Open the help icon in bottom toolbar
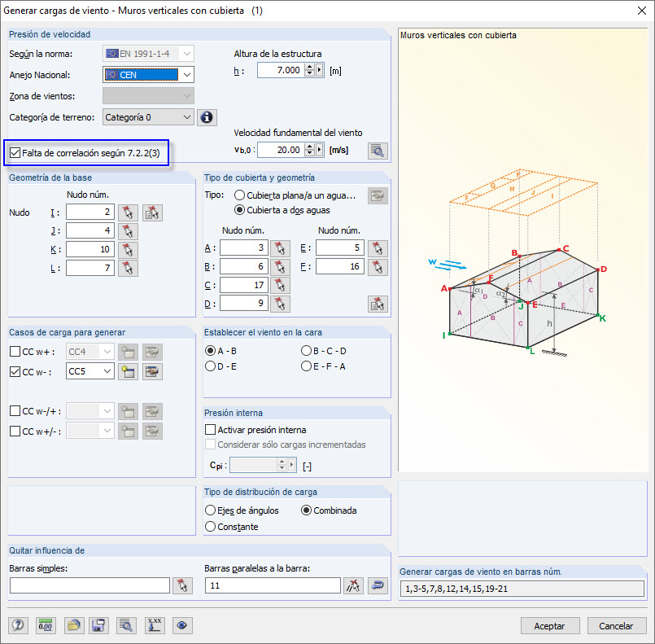 (x=18, y=625)
